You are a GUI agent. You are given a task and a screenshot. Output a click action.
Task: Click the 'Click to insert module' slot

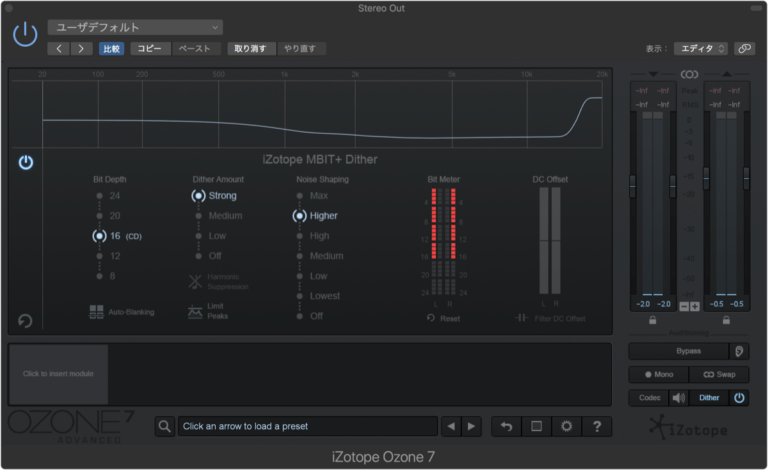pos(58,374)
